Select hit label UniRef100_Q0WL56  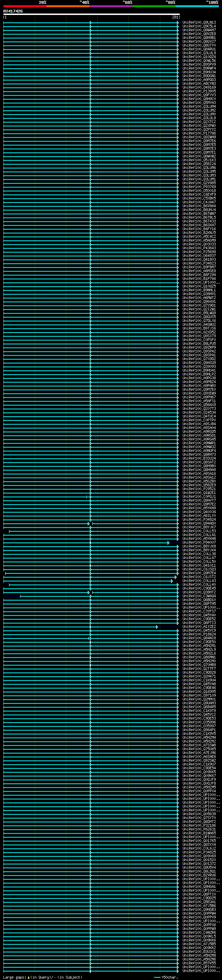tap(199, 60)
